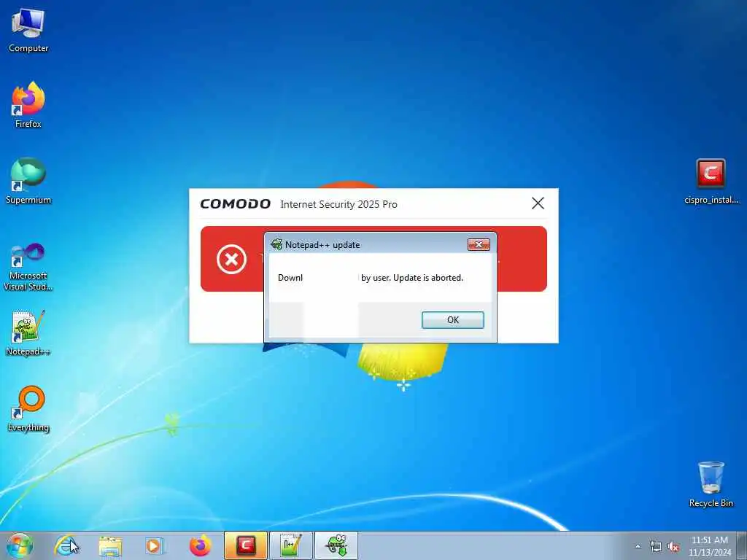
Task: Click the Comodo red error icon
Action: [x=231, y=260]
